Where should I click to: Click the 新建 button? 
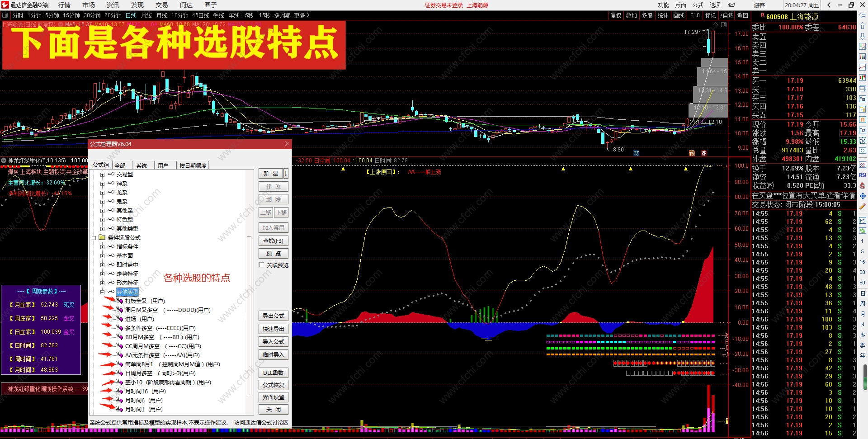click(271, 174)
